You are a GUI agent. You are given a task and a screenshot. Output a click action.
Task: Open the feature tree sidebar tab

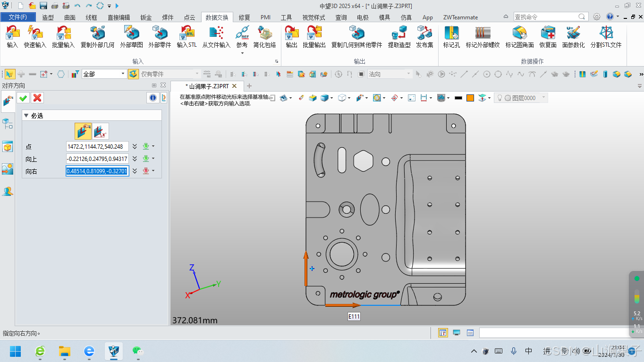pyautogui.click(x=8, y=124)
